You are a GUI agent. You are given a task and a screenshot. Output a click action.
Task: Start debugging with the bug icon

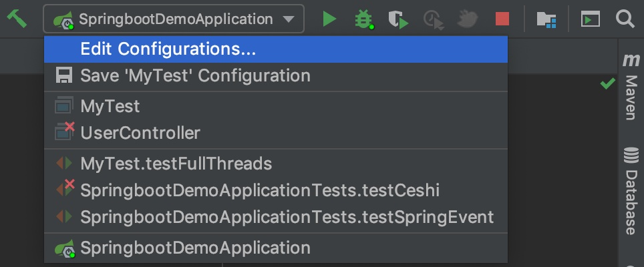click(x=364, y=19)
